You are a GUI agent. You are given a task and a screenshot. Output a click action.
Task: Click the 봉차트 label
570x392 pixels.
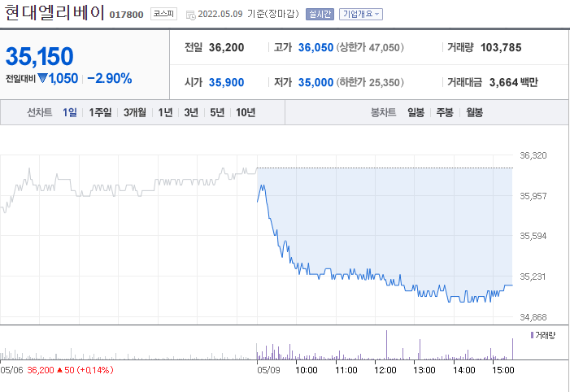(383, 112)
